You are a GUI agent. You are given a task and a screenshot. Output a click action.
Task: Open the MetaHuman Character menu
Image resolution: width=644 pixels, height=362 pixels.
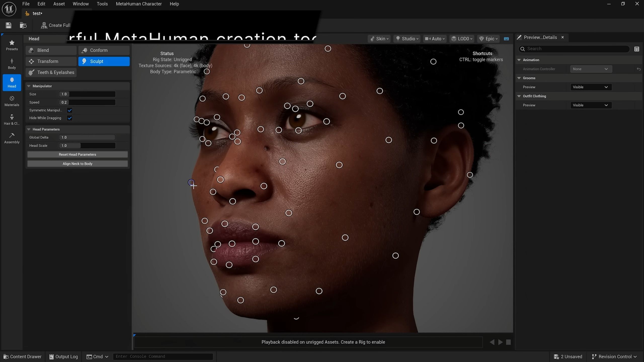tap(139, 4)
